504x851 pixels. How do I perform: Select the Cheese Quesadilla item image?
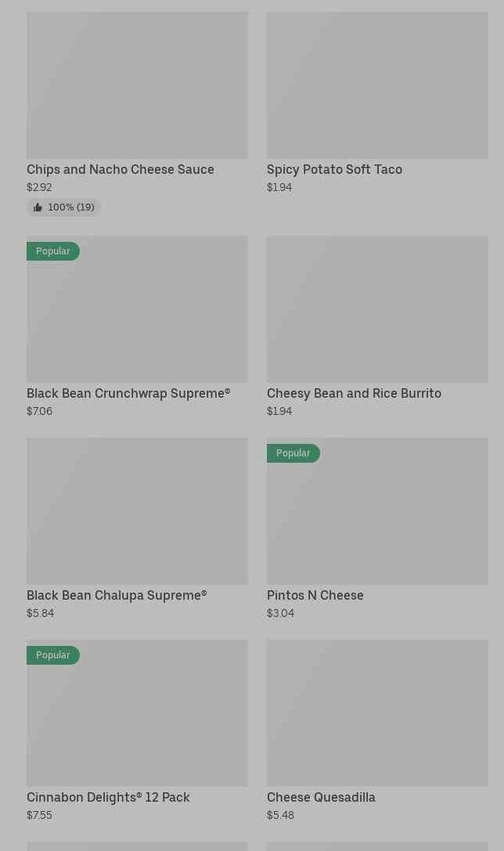[377, 713]
